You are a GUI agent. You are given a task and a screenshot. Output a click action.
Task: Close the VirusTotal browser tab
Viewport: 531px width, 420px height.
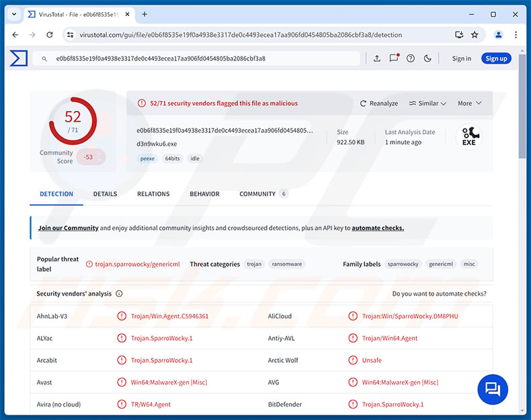[127, 14]
